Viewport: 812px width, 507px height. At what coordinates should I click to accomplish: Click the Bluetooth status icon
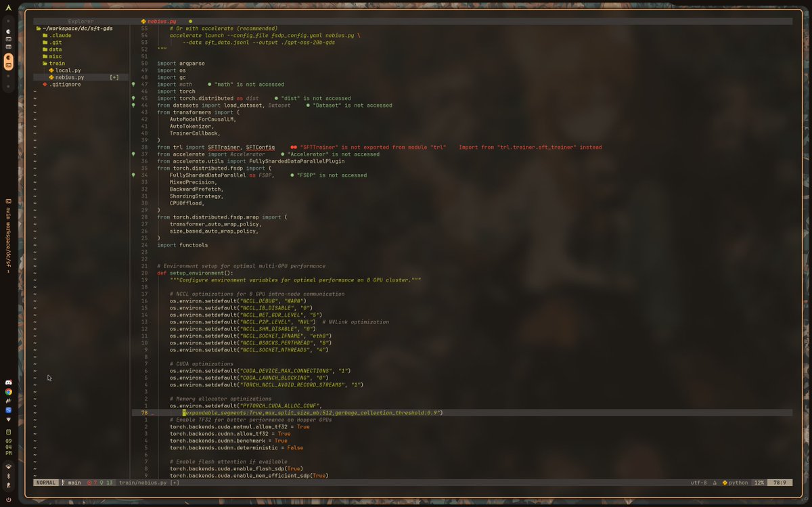(x=8, y=477)
